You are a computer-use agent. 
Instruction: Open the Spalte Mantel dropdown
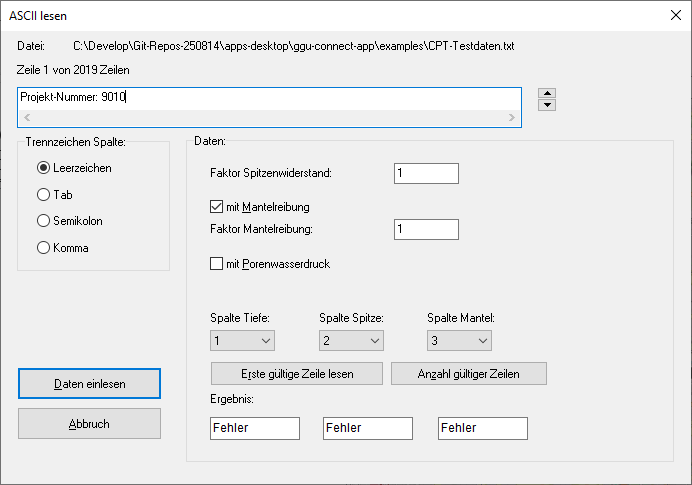click(458, 341)
